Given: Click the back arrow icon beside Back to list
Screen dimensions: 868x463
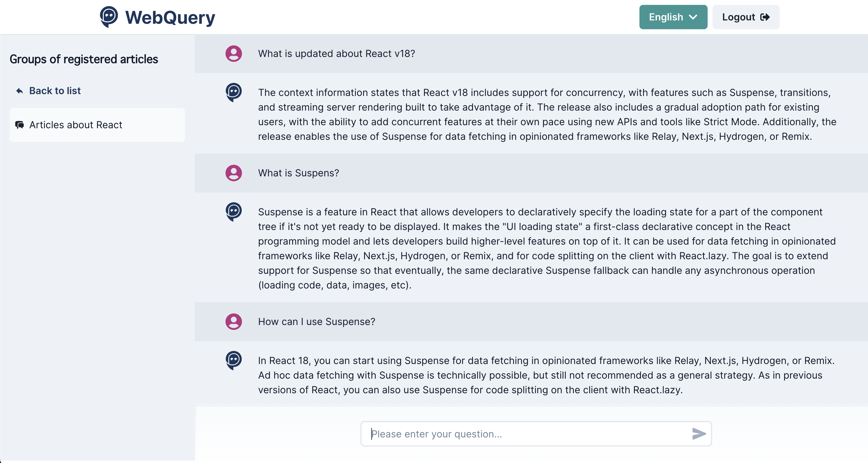Looking at the screenshot, I should pyautogui.click(x=19, y=90).
